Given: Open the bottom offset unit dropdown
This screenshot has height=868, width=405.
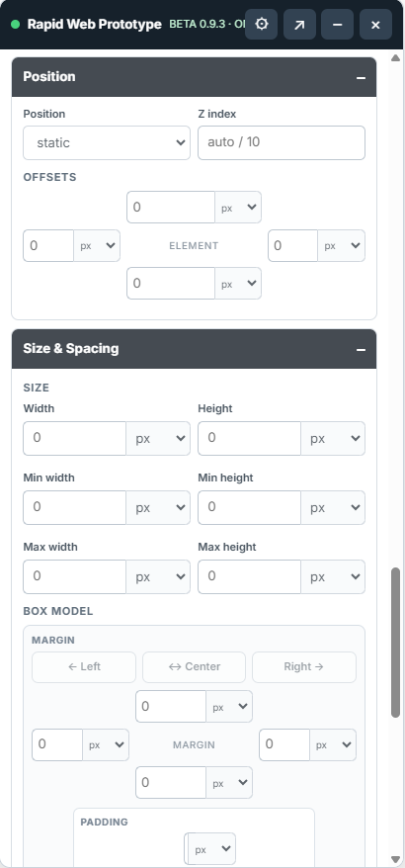Looking at the screenshot, I should [x=238, y=284].
